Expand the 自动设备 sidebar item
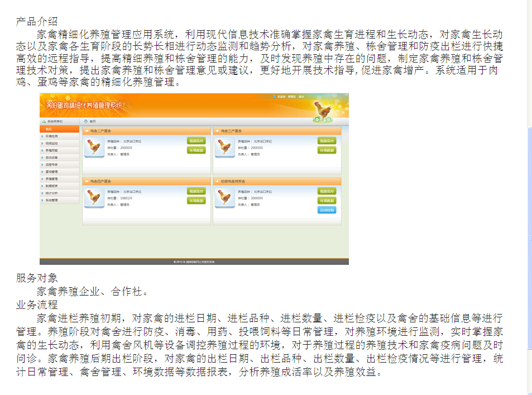 pos(59,158)
